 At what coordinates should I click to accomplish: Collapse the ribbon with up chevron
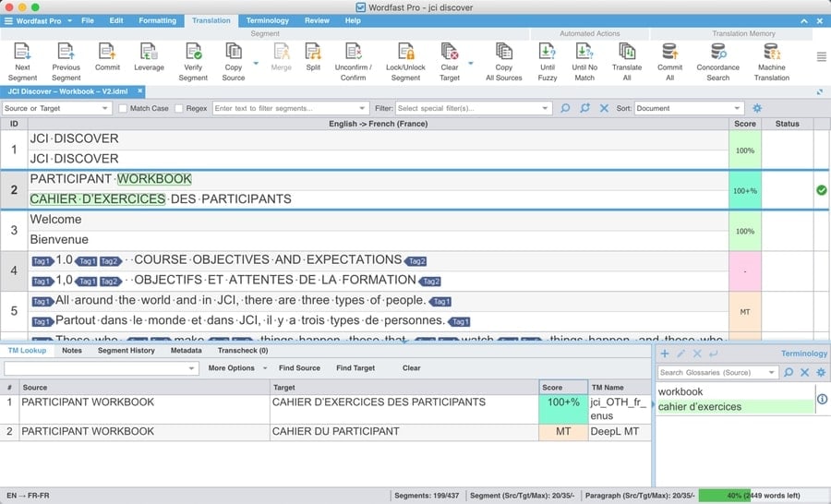coord(804,20)
